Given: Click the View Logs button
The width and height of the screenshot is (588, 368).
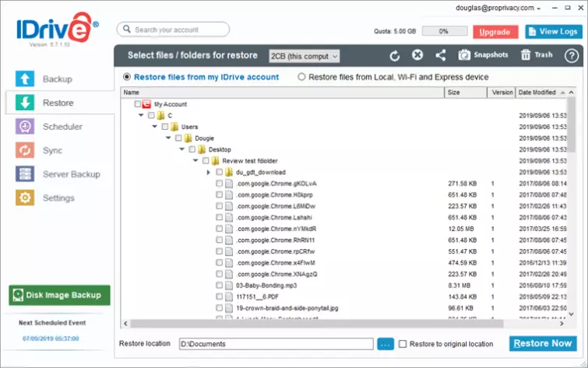Looking at the screenshot, I should pyautogui.click(x=554, y=31).
